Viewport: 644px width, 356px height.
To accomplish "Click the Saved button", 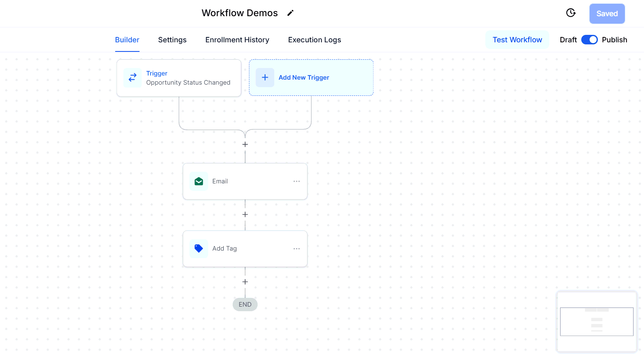I will click(607, 13).
